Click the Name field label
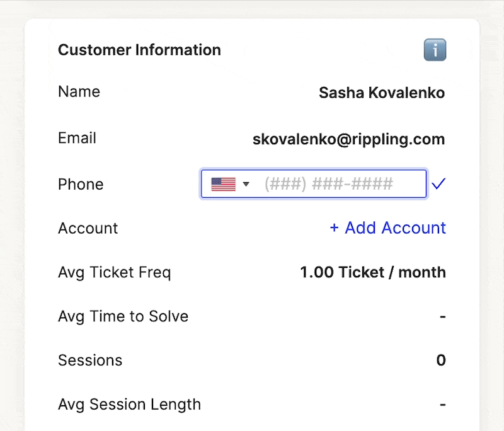Screen dimensions: 504x431 pyautogui.click(x=79, y=91)
